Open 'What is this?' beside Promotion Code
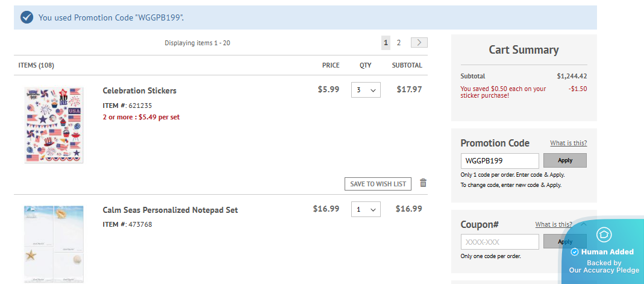This screenshot has width=644, height=284. [x=568, y=143]
